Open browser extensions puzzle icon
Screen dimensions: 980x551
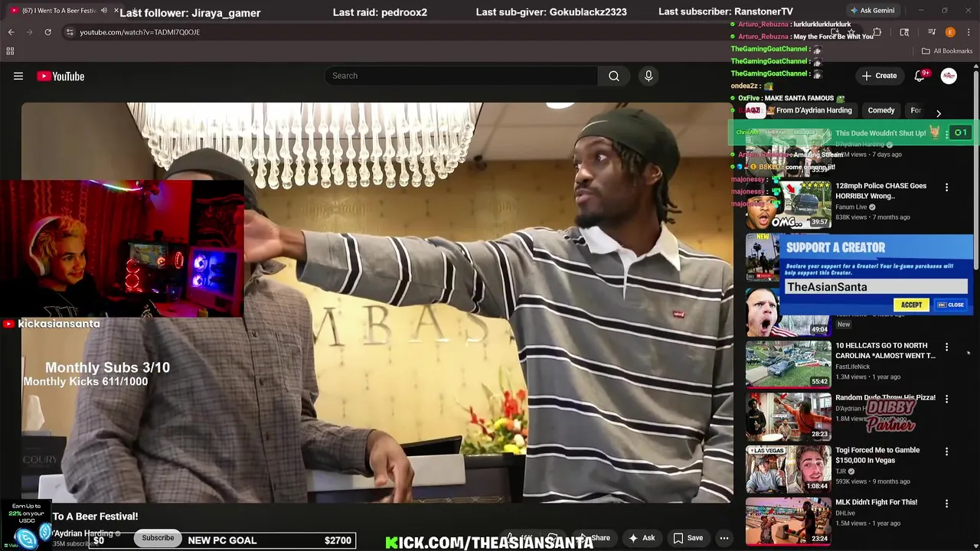click(877, 32)
